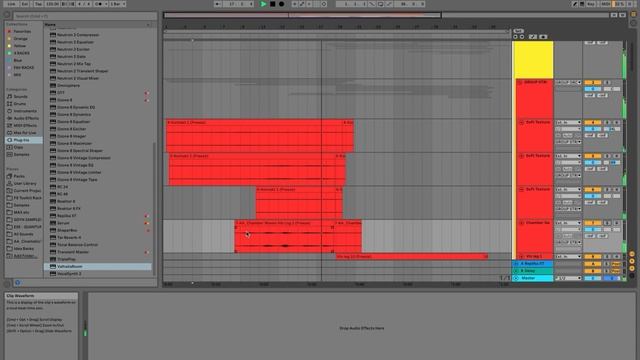Arm arrangement recording with the Record button
Screen dimensions: 640x360
tap(282, 4)
